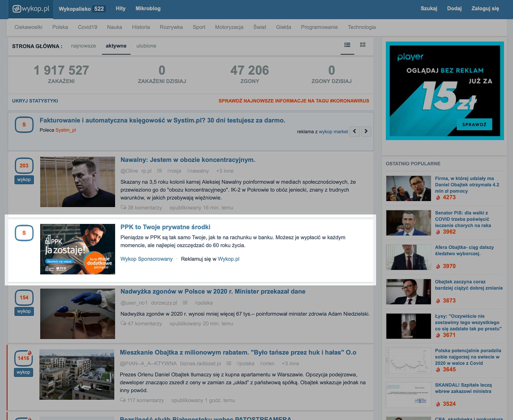Open thumbnail of Afera Obajtka popular item
The width and height of the screenshot is (513, 420).
pyautogui.click(x=409, y=257)
